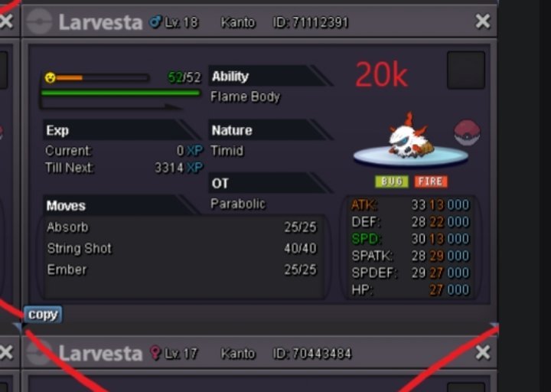Close the Larvesta Lv. 17 summary window
This screenshot has height=392, width=551.
(482, 352)
